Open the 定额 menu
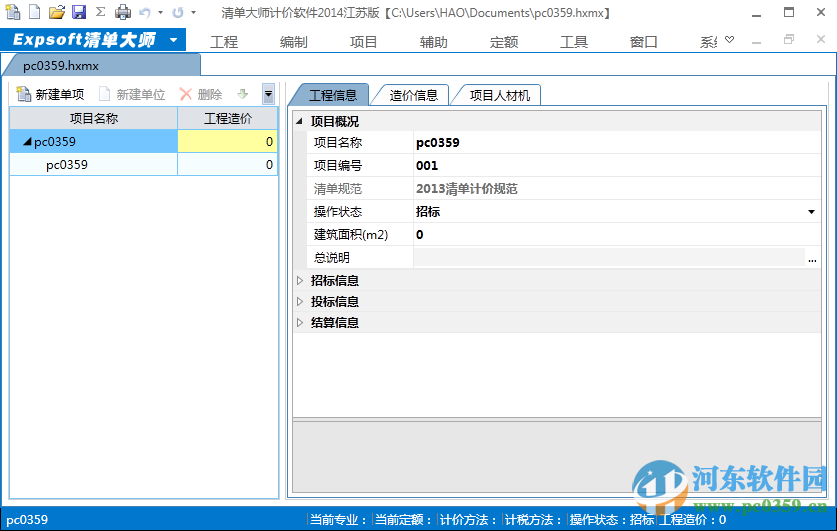The width and height of the screenshot is (837, 531). click(x=504, y=42)
